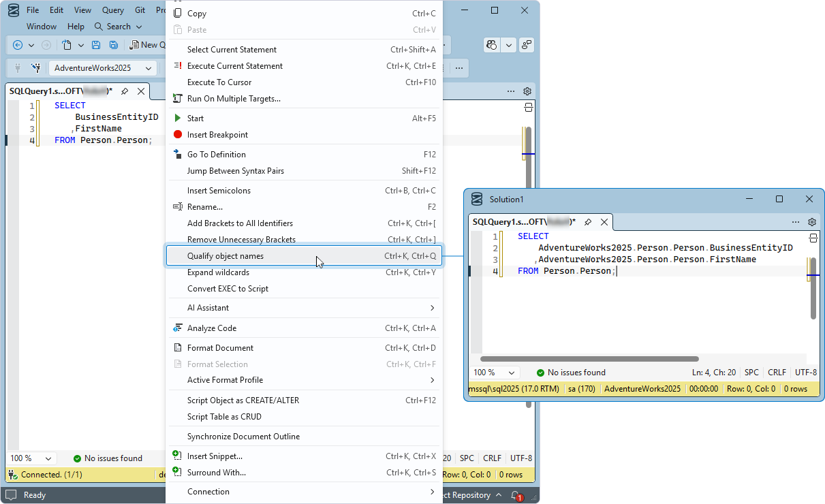The image size is (825, 504).
Task: Open the Git menu
Action: click(140, 10)
